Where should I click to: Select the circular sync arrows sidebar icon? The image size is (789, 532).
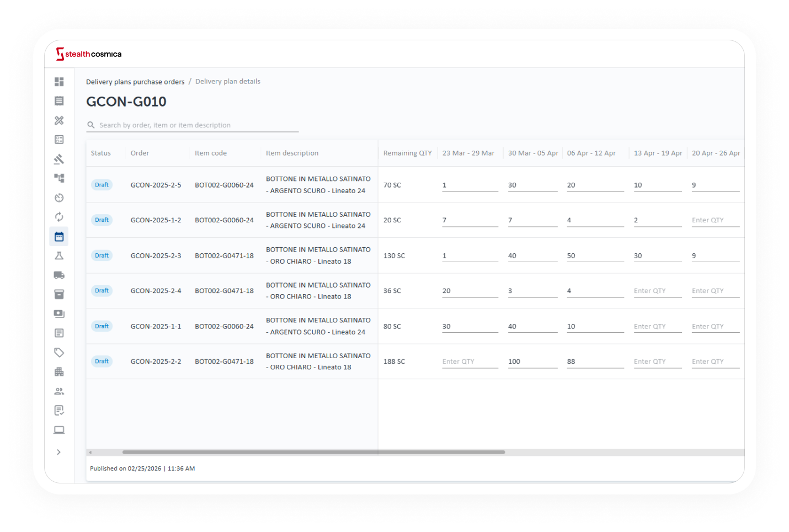click(x=59, y=217)
